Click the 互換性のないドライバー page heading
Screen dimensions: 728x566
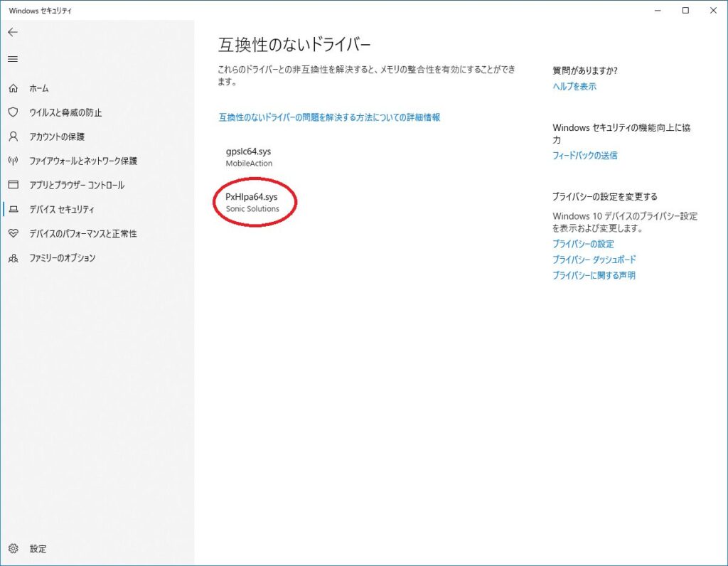coord(294,45)
